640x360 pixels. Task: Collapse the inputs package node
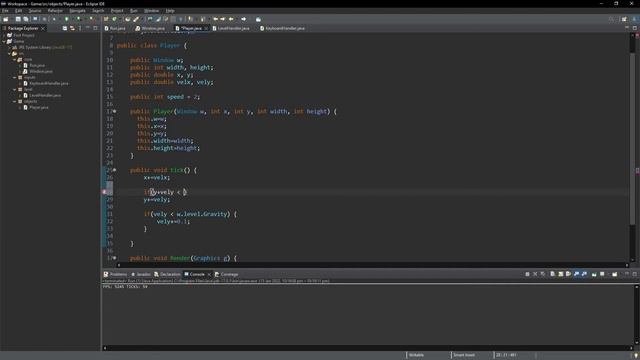coord(14,77)
